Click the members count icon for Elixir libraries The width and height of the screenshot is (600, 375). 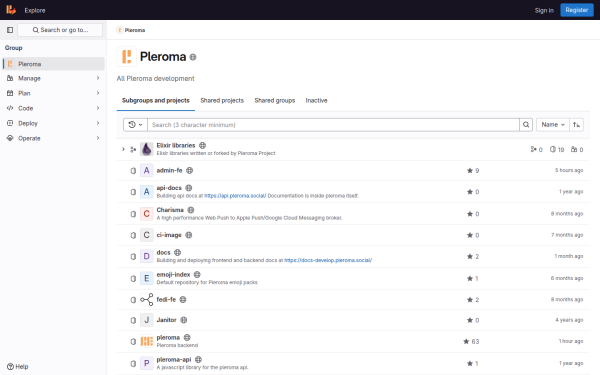[x=574, y=149]
